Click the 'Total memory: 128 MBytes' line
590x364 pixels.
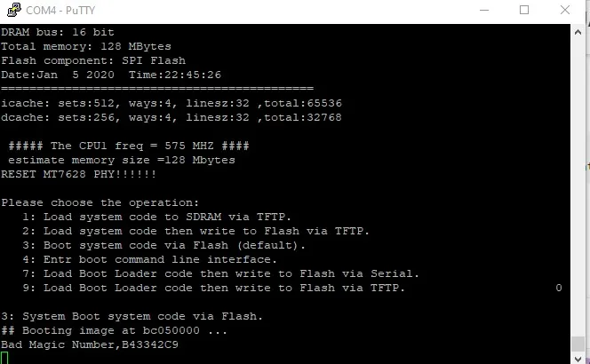86,47
